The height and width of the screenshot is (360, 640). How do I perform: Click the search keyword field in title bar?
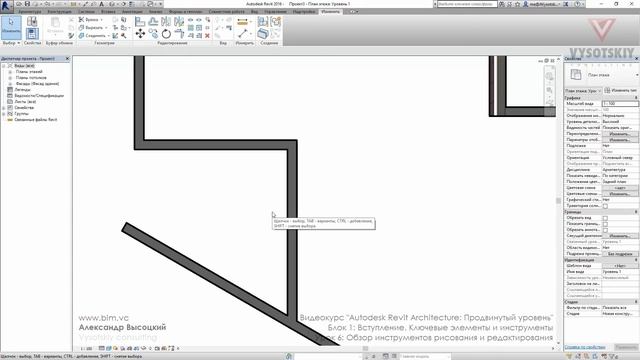pyautogui.click(x=467, y=4)
